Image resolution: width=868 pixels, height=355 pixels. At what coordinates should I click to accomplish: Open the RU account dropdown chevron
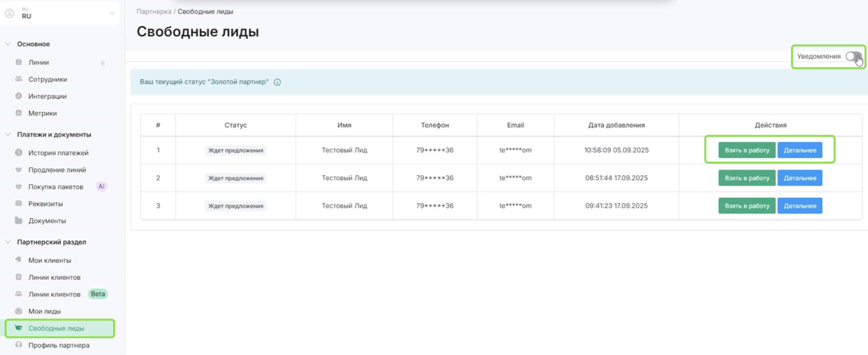pos(112,13)
